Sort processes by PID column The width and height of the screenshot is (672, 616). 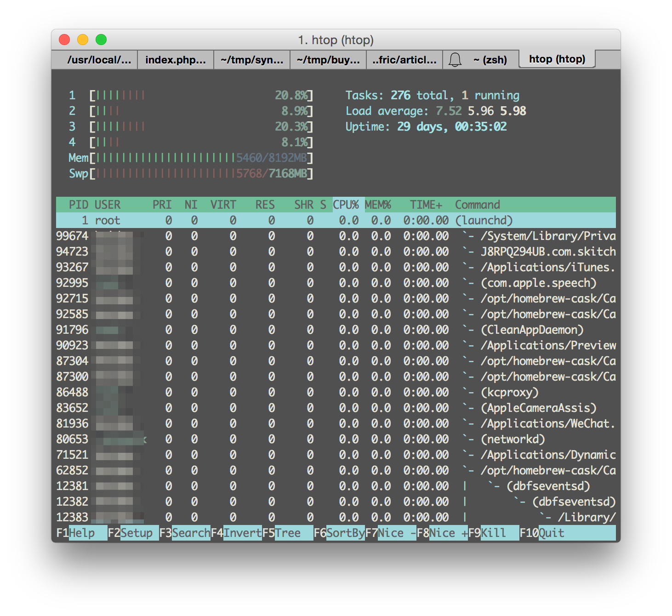coord(79,205)
